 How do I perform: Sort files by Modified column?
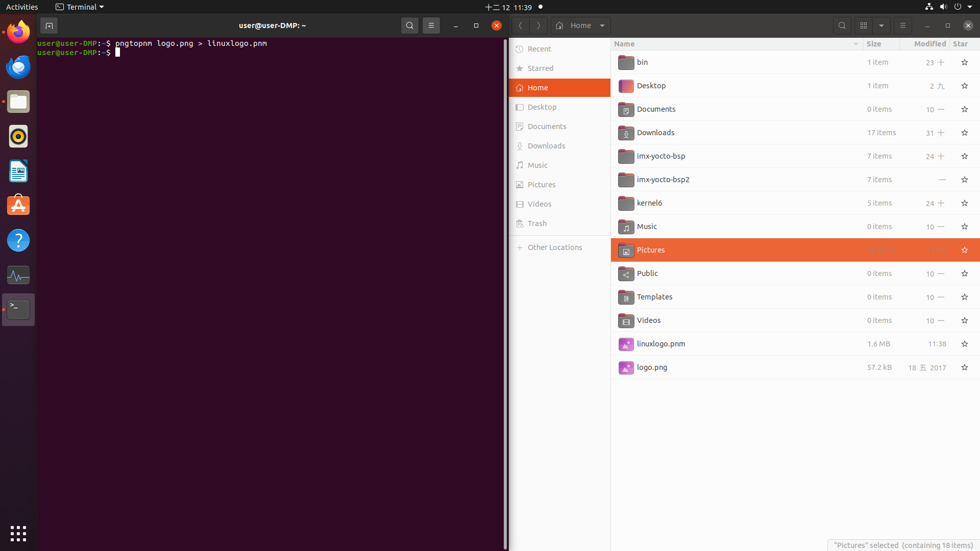(924, 44)
